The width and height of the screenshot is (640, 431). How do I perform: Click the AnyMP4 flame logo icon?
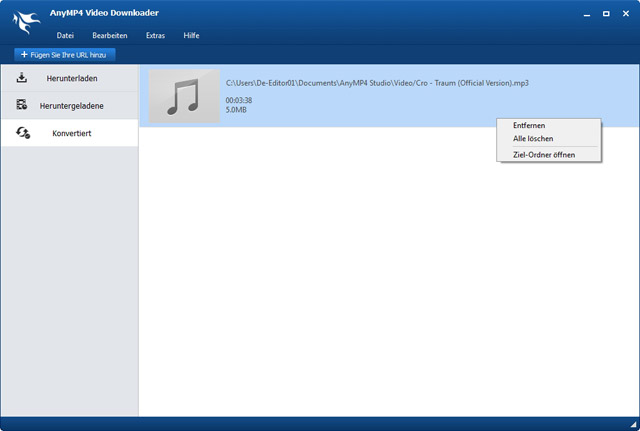coord(27,22)
